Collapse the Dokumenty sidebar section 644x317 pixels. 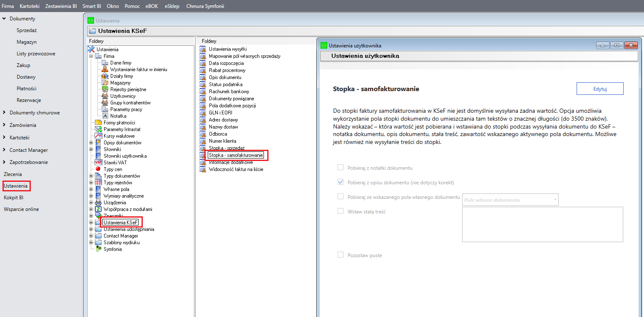(4, 19)
